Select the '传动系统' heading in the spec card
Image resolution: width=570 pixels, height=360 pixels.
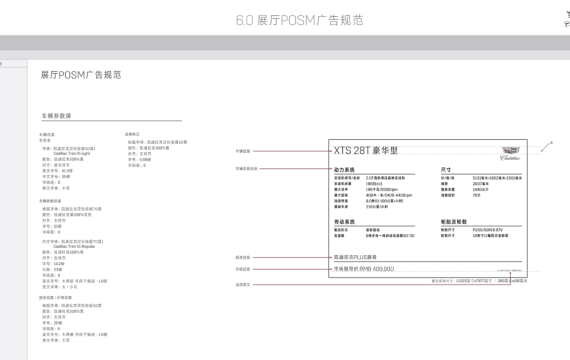tap(344, 221)
